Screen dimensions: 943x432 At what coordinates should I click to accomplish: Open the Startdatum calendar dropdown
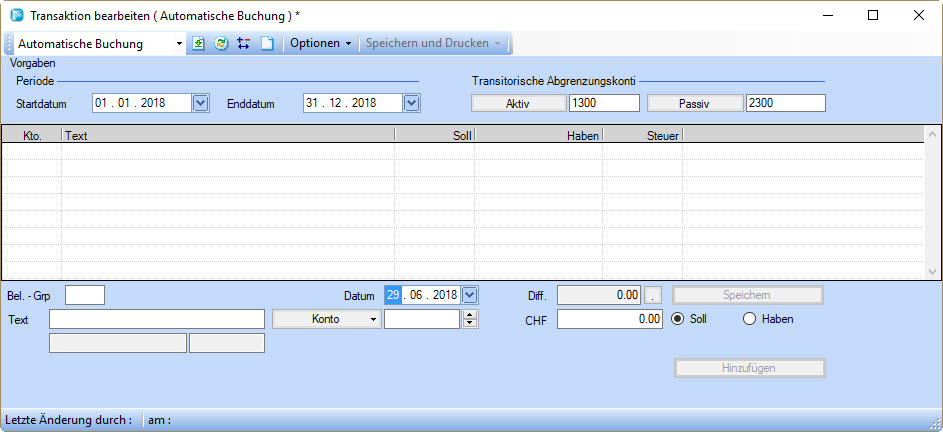200,102
